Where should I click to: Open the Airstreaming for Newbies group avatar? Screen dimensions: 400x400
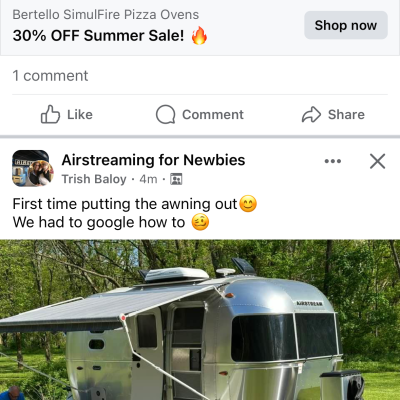pyautogui.click(x=33, y=168)
